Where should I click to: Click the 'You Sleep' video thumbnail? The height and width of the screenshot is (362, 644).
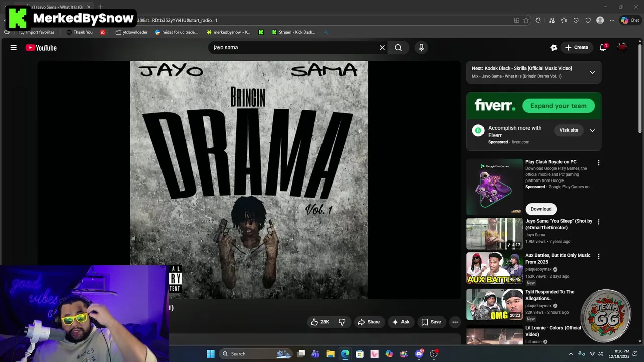pos(495,234)
